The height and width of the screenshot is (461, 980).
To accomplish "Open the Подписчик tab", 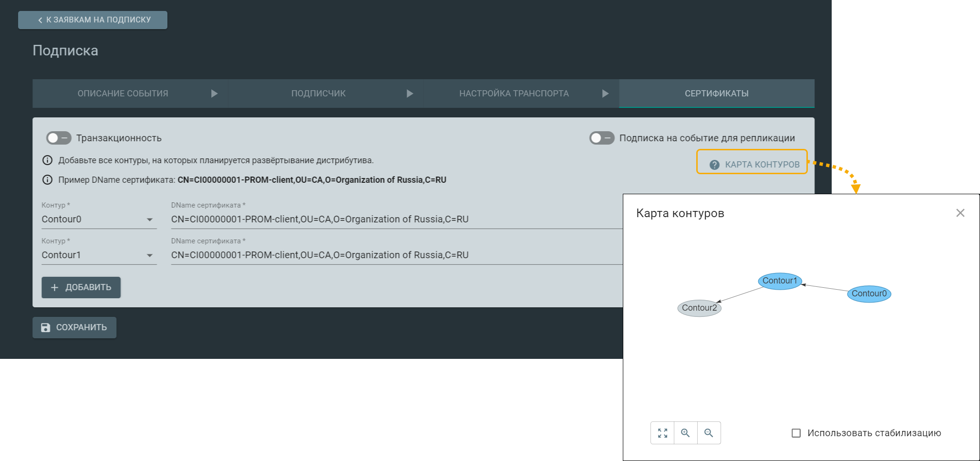I will click(318, 94).
